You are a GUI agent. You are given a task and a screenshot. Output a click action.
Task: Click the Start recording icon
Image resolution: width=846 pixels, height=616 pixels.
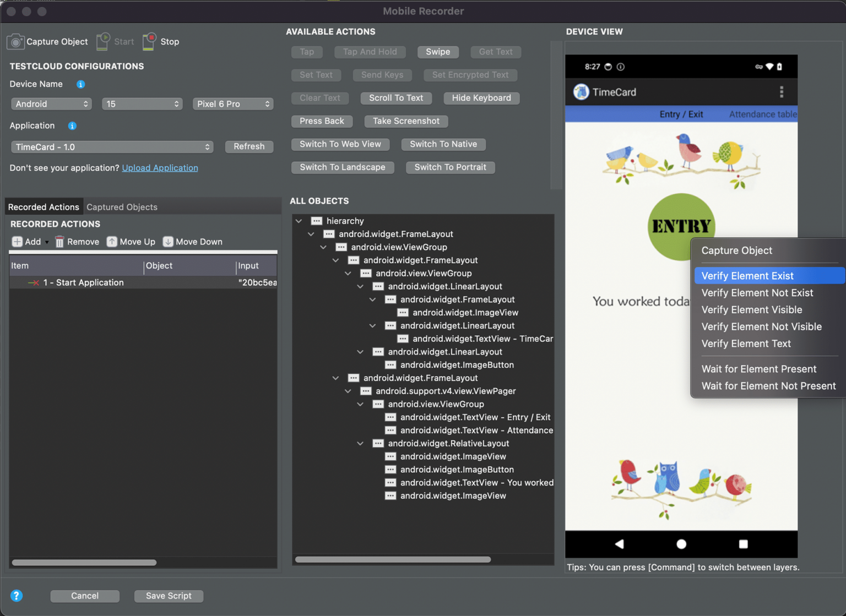point(102,41)
